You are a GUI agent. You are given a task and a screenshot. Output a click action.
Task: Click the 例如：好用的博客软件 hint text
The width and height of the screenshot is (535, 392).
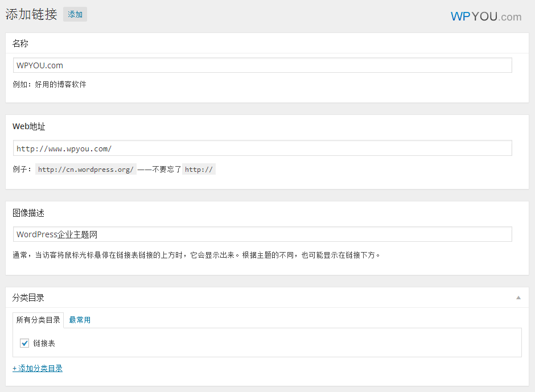50,84
